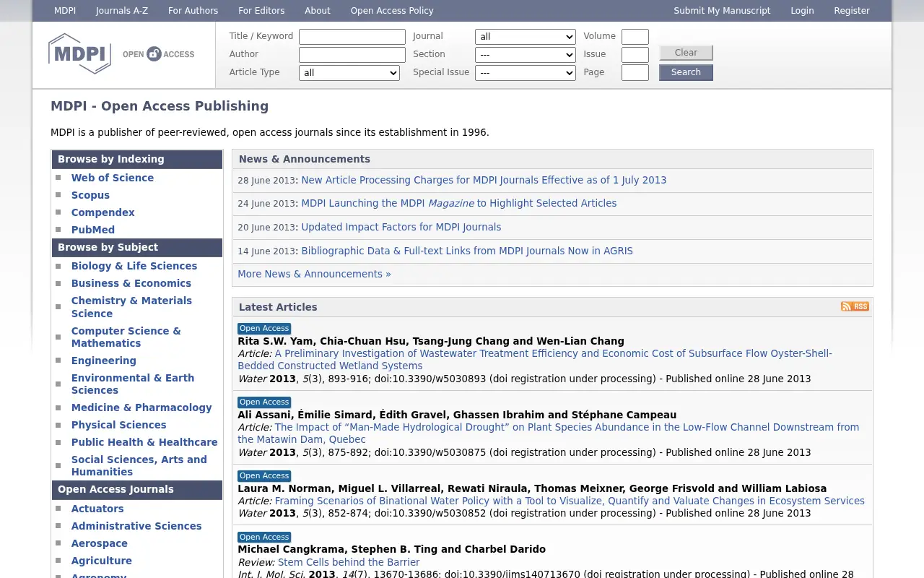The image size is (924, 578).
Task: Open the Medicine & Pharmacology subject
Action: pos(141,407)
